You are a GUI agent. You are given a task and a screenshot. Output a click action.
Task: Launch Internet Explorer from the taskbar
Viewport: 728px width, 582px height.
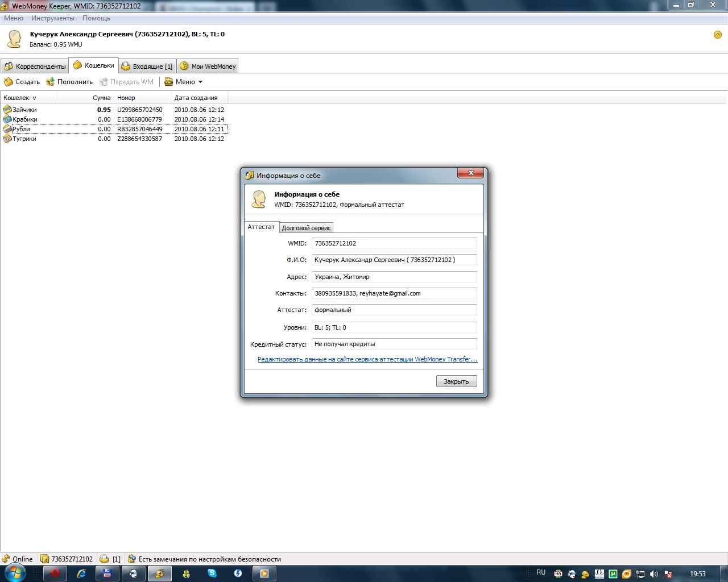tap(81, 573)
